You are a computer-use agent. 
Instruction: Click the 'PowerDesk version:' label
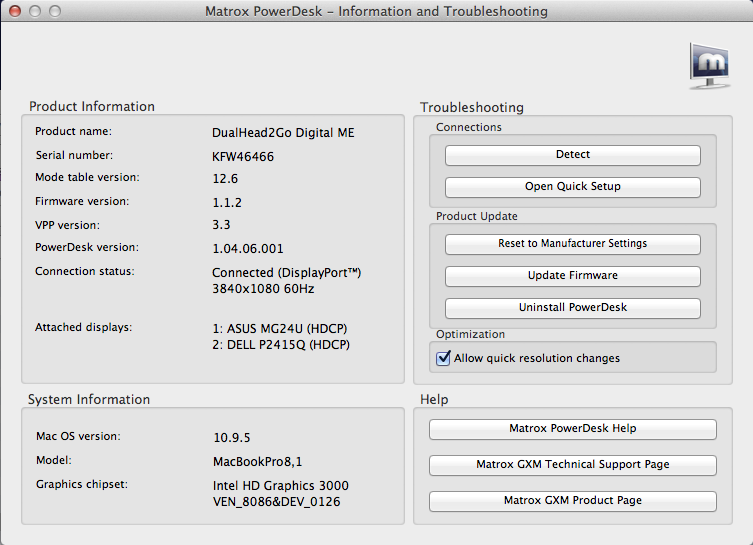click(87, 247)
